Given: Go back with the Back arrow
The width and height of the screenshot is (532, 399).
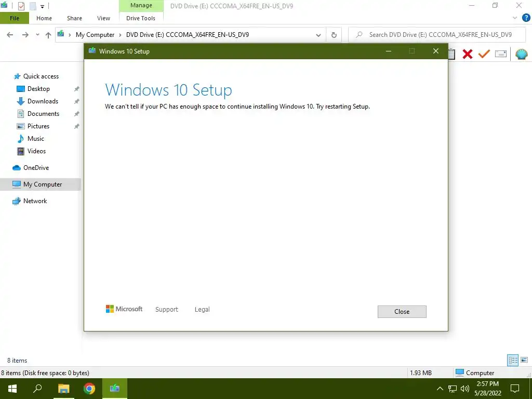Looking at the screenshot, I should (x=10, y=35).
